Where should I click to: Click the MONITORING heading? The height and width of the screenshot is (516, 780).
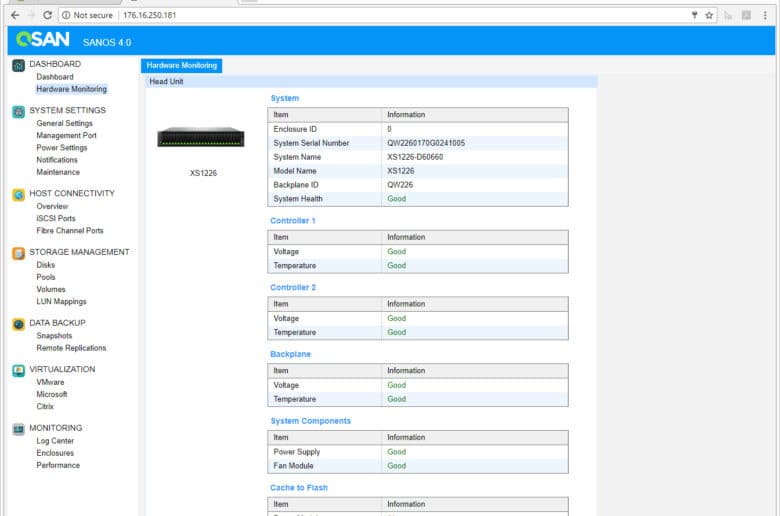(56, 428)
